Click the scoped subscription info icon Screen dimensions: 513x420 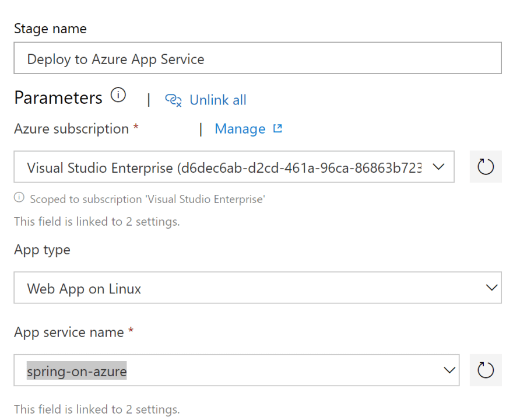(19, 197)
